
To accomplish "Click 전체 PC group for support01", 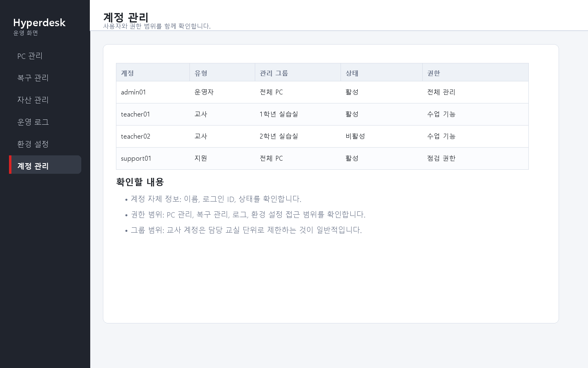I will (298, 159).
